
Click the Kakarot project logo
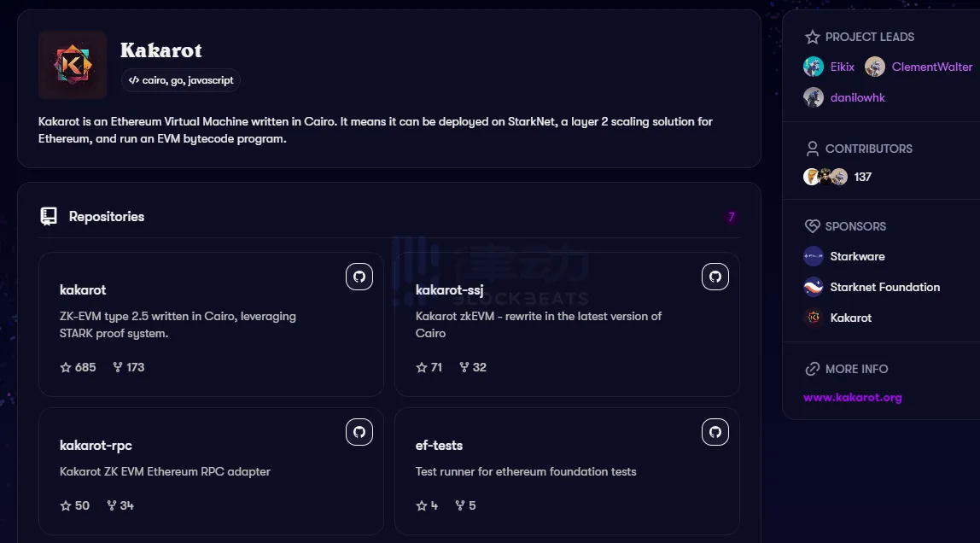click(x=73, y=65)
